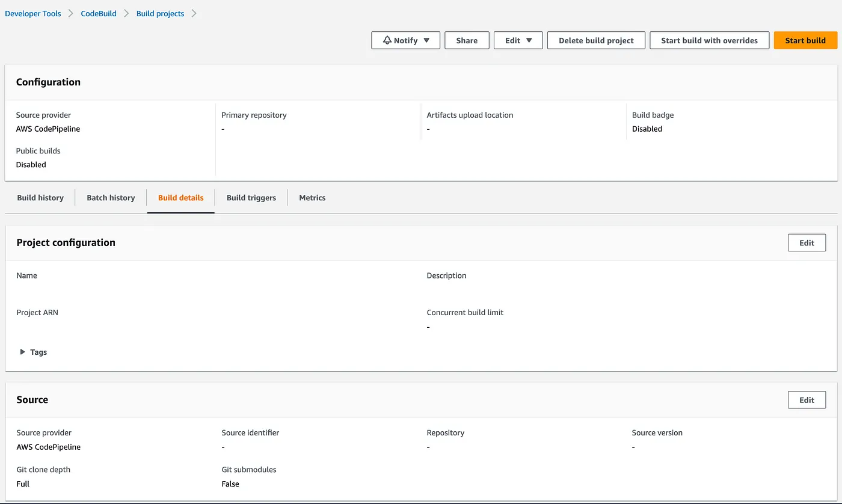
Task: Click the bell icon on Notify button
Action: [x=387, y=40]
